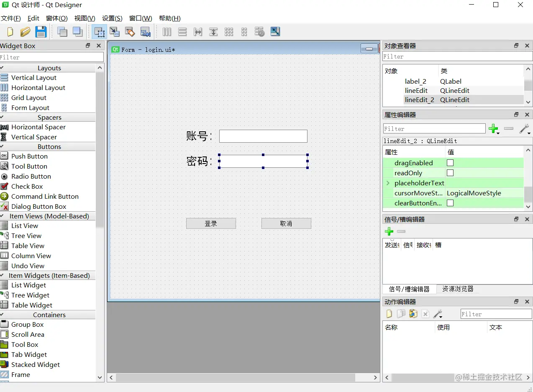Screen dimensions: 533x392
Task: Collapse the Buttons category in Widget Box
Action: tap(2, 146)
